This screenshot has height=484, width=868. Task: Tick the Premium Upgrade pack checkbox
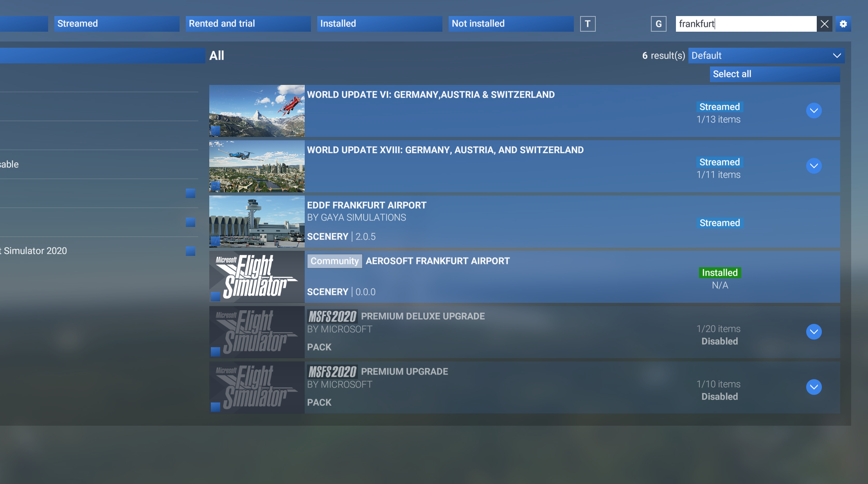coord(216,407)
